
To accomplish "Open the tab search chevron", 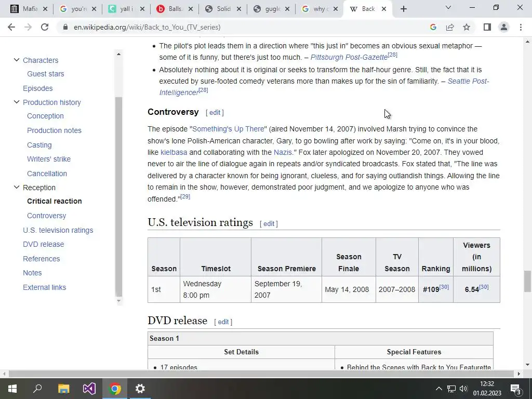I will pyautogui.click(x=448, y=7).
